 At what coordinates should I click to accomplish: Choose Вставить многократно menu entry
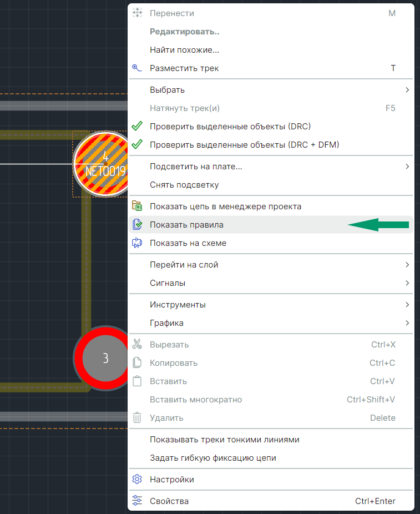pyautogui.click(x=271, y=399)
